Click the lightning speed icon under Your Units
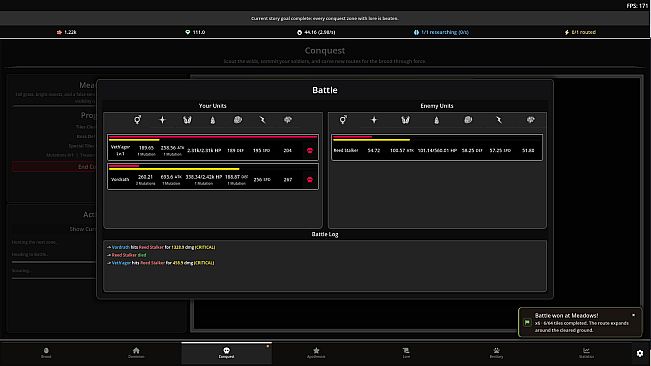Viewport: 651px width, 366px height. pos(262,120)
